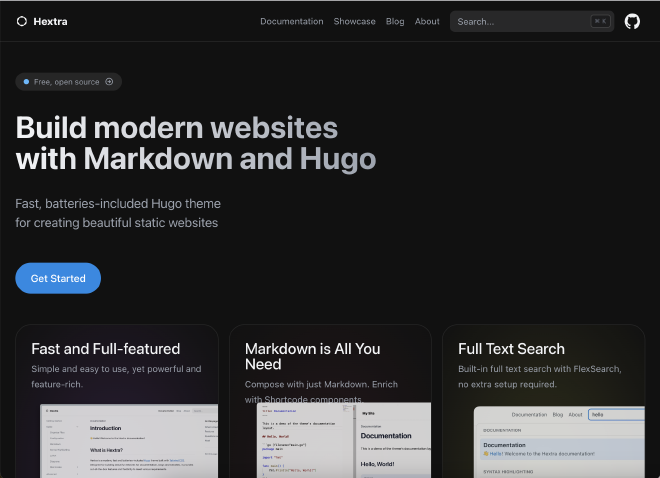Open the Fast and Full-featured card
The height and width of the screenshot is (478, 660).
pos(117,401)
